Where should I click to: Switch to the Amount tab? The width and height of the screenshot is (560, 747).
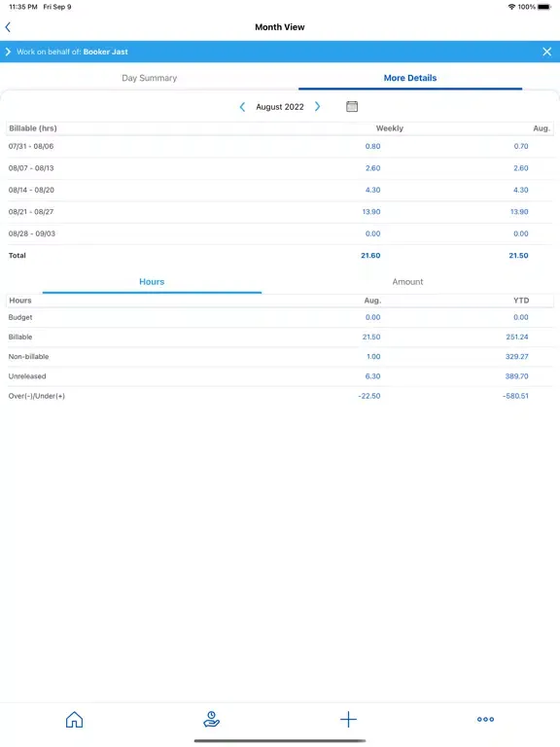[407, 281]
